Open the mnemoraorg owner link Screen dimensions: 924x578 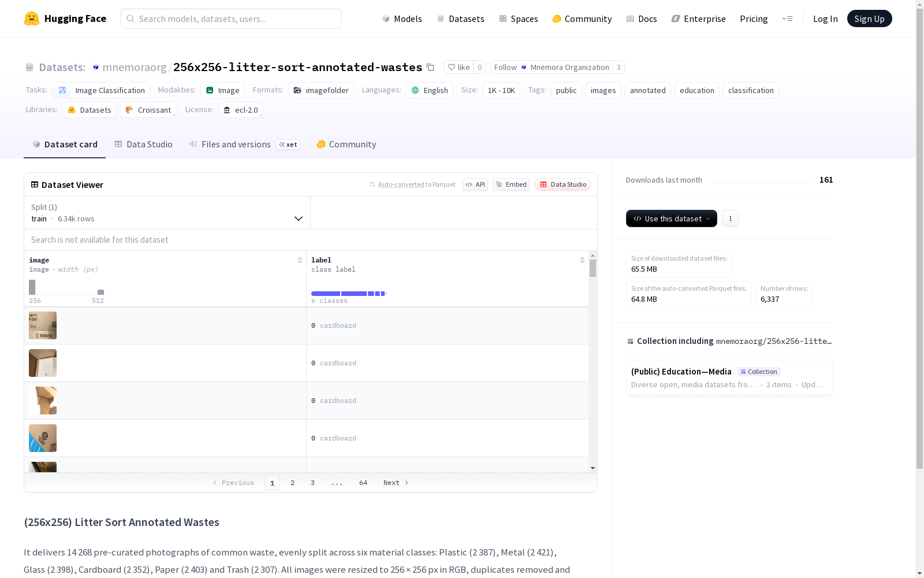pos(135,67)
